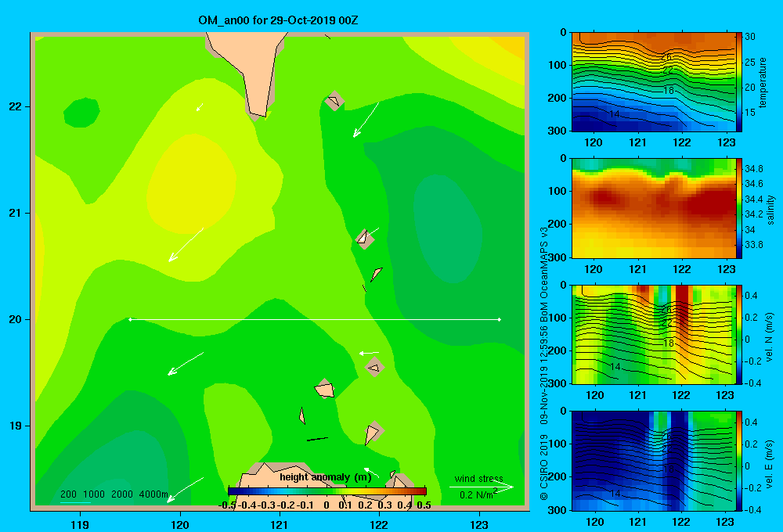Click the title "OM_an00 for 29-Oct-2019 00Z"

coord(278,20)
